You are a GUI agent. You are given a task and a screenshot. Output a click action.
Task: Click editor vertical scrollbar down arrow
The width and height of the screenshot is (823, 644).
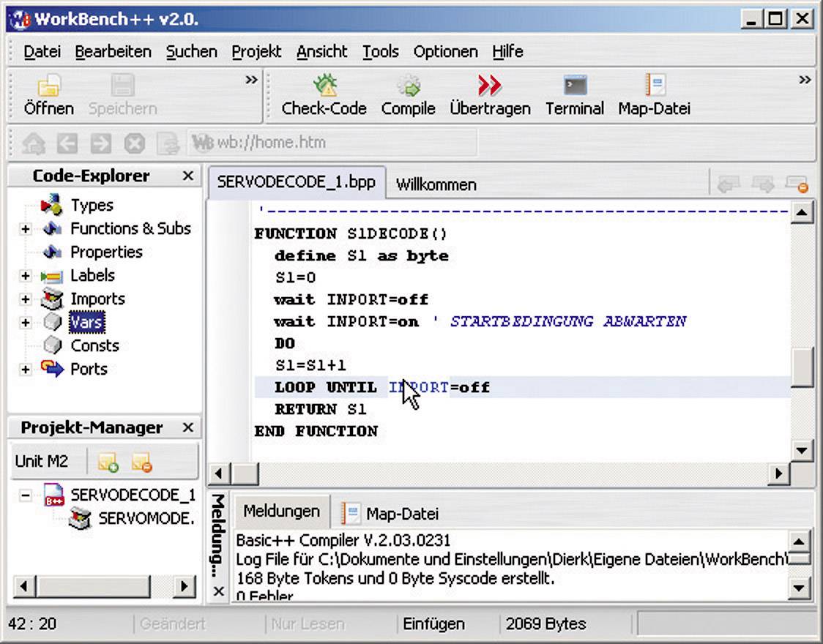click(802, 450)
